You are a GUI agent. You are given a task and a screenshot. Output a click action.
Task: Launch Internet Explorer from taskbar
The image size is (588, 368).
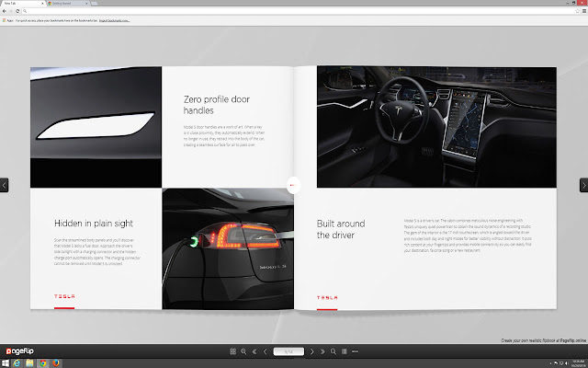(17, 363)
